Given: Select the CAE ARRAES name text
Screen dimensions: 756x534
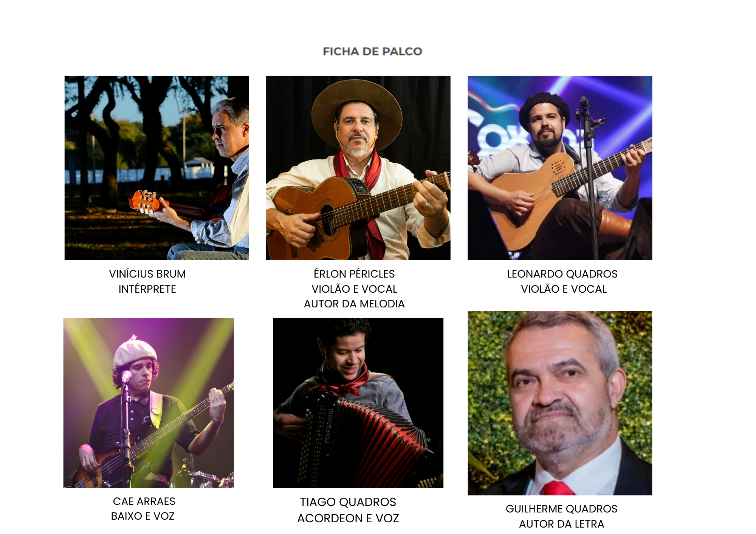Looking at the screenshot, I should 144,501.
